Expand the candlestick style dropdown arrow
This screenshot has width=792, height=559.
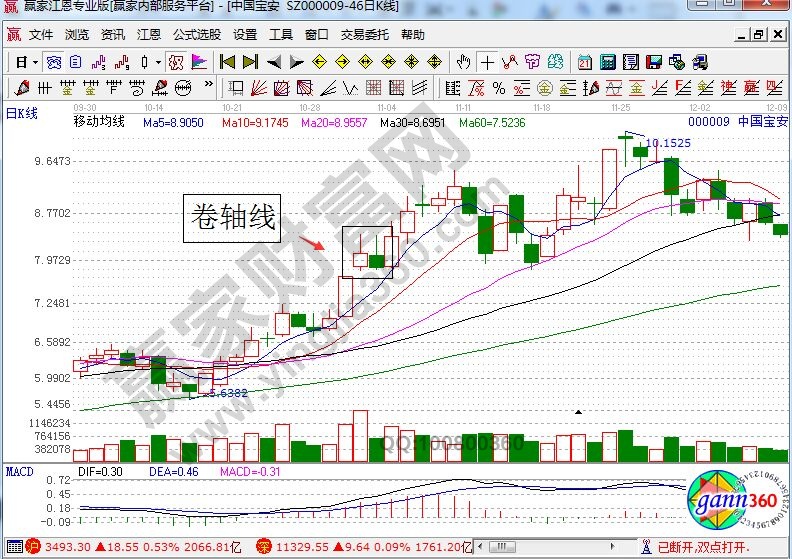click(158, 62)
